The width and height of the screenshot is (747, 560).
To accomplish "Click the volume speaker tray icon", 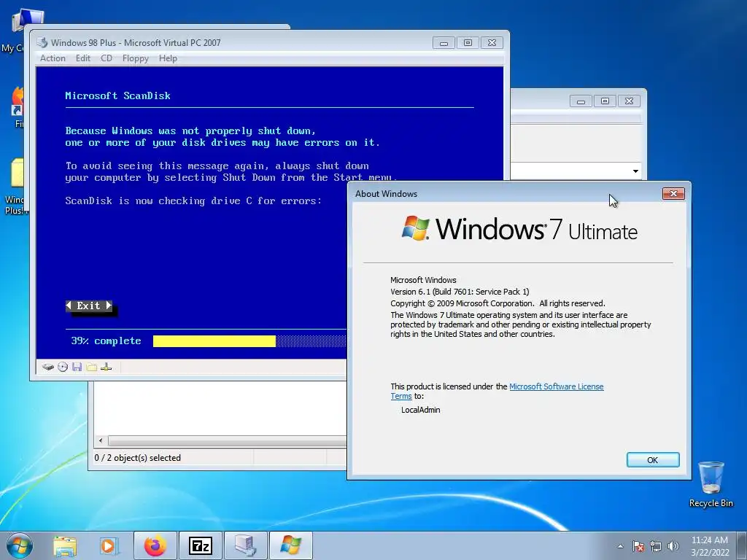I will coord(673,546).
